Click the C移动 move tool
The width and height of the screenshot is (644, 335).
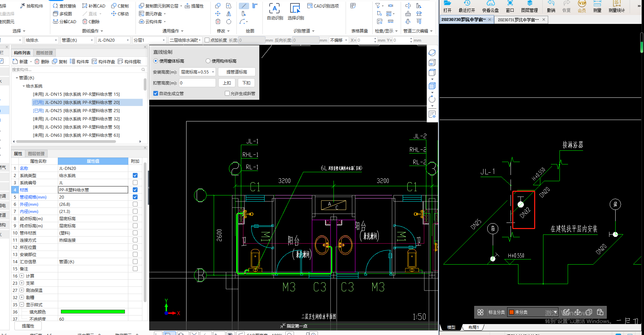pyautogui.click(x=120, y=14)
